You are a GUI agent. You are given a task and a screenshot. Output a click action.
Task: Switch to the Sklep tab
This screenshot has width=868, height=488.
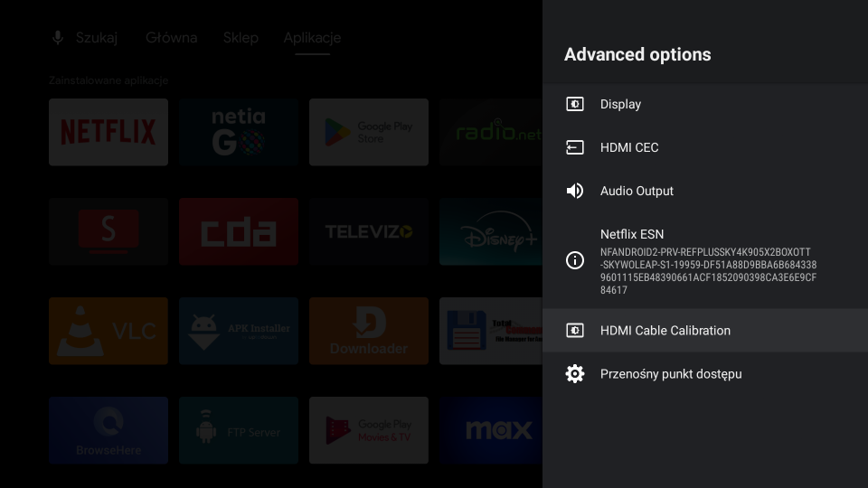click(x=241, y=38)
